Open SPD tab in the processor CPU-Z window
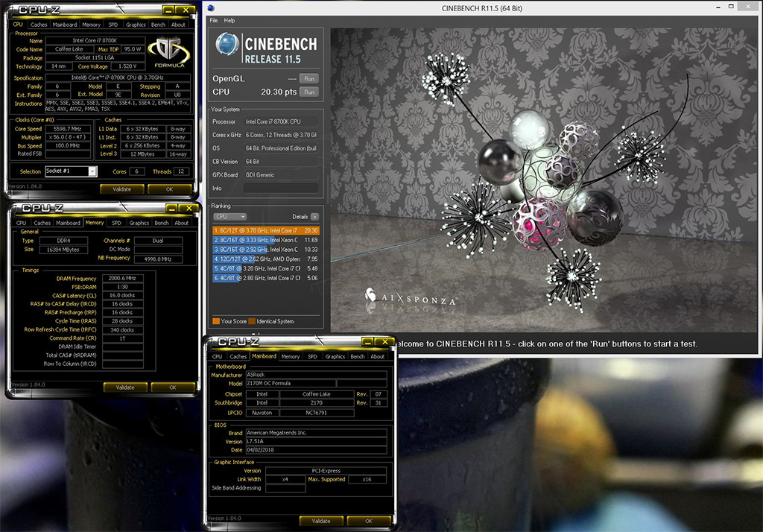763x532 pixels. (113, 25)
